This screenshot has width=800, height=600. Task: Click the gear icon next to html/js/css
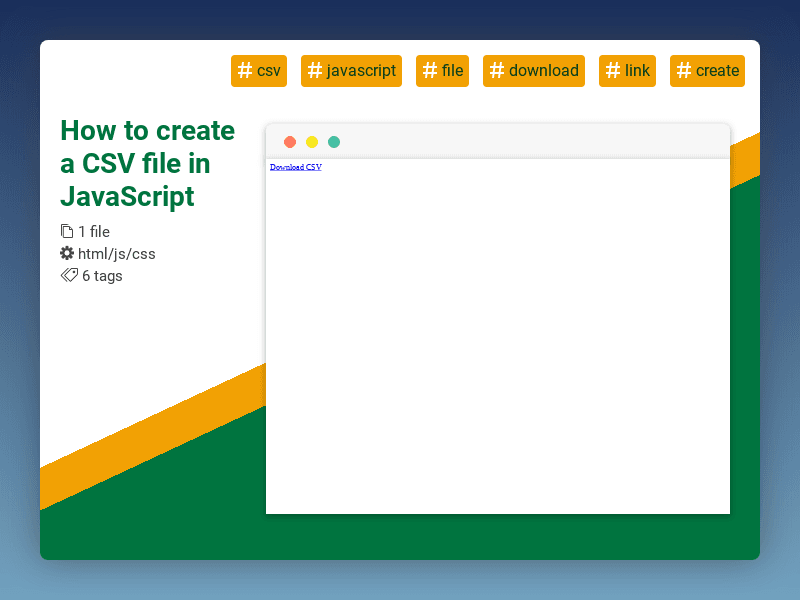coord(66,253)
